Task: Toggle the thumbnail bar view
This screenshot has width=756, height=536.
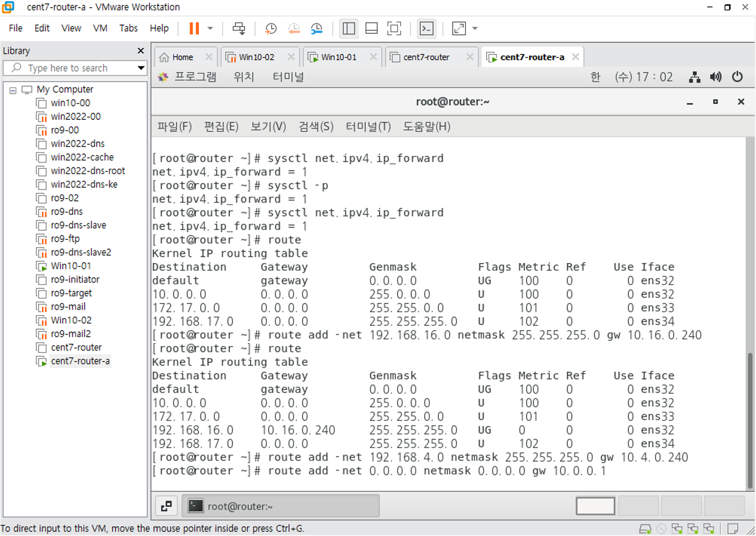Action: point(371,29)
